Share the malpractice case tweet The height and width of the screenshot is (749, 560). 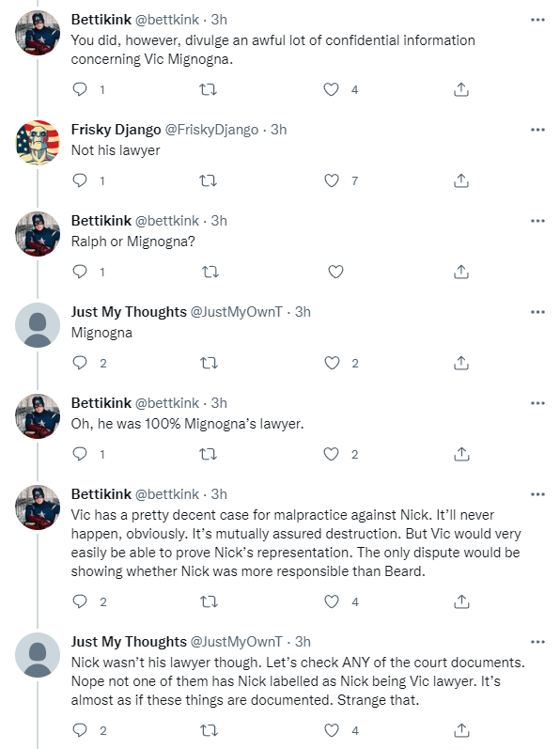[x=461, y=601]
